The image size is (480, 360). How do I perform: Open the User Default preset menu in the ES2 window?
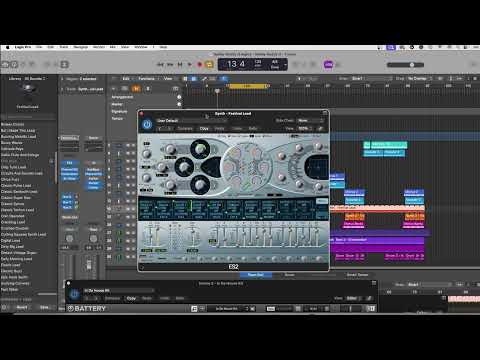191,121
